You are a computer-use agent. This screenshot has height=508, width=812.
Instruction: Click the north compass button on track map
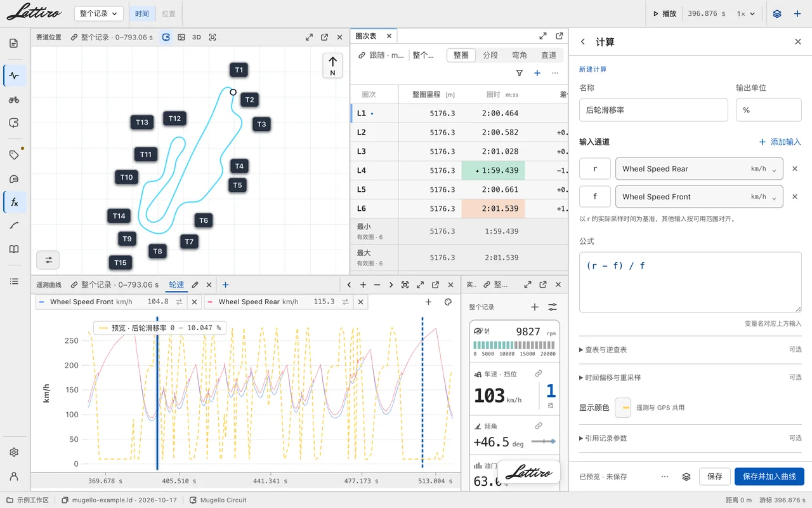(332, 65)
